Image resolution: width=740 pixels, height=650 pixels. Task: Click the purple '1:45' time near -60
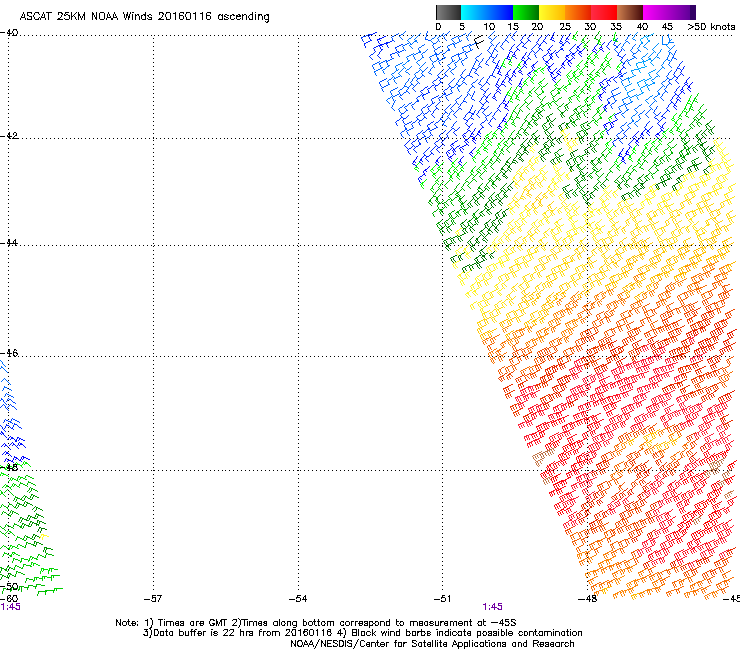(10, 607)
